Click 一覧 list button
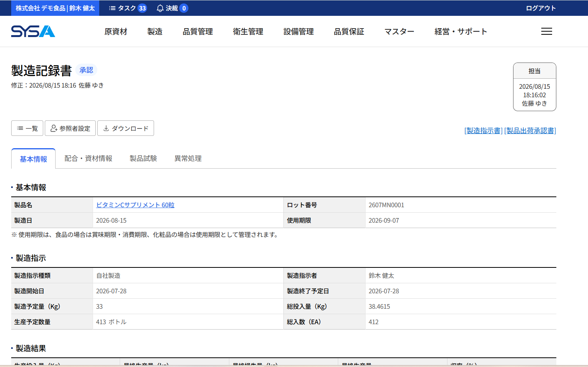 [27, 128]
